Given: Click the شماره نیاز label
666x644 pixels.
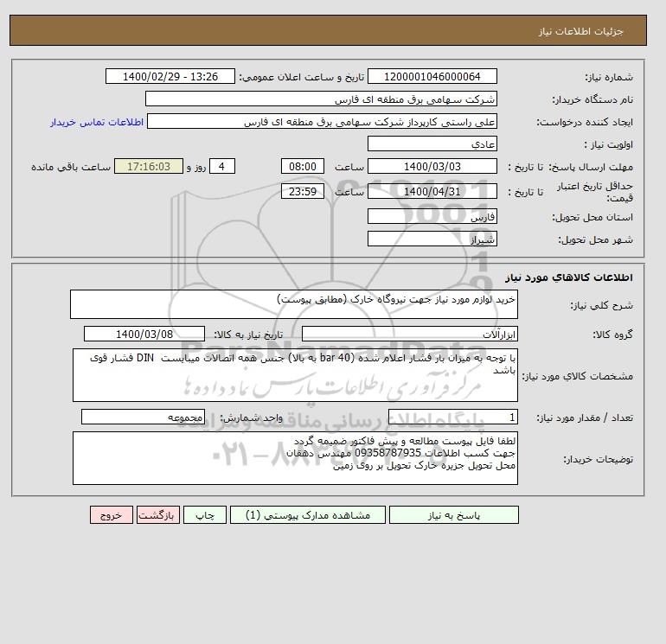Looking at the screenshot, I should pyautogui.click(x=609, y=77).
